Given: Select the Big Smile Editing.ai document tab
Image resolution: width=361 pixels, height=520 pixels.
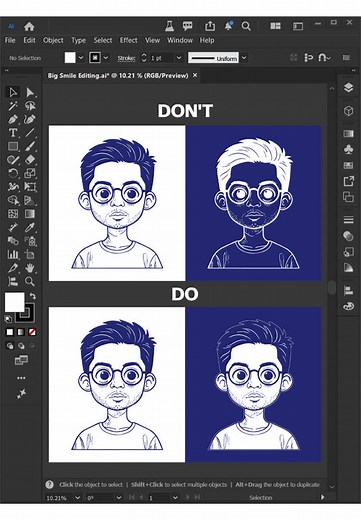Looking at the screenshot, I should tap(118, 76).
